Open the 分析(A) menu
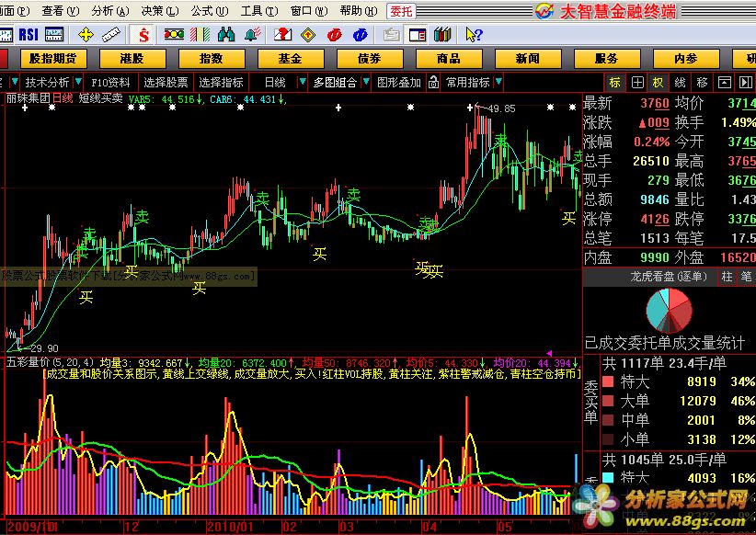 pos(110,11)
